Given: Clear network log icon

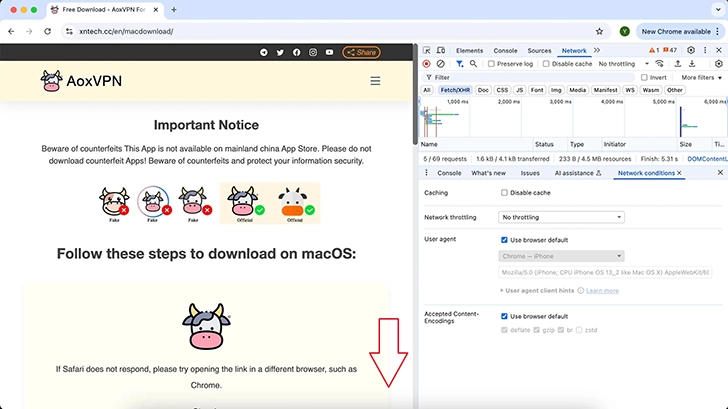Looking at the screenshot, I should [441, 64].
